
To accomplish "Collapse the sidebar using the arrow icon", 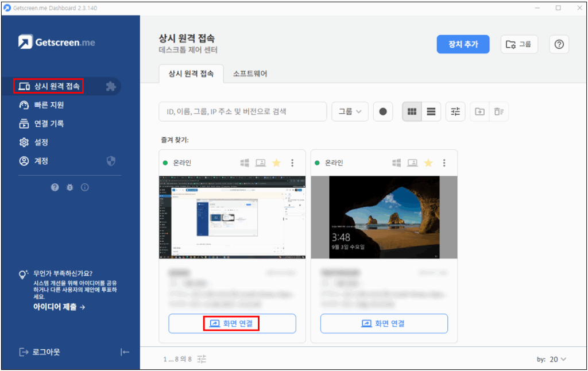I will [x=125, y=352].
